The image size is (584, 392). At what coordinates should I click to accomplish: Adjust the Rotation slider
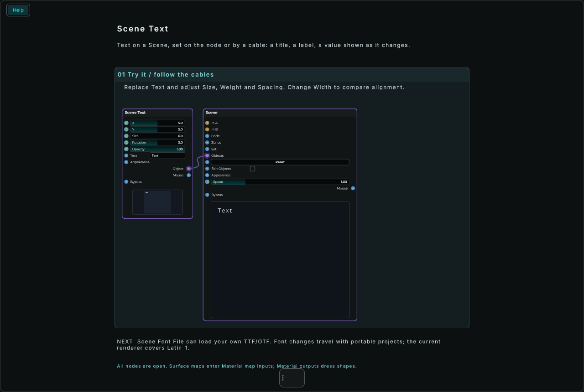(157, 143)
